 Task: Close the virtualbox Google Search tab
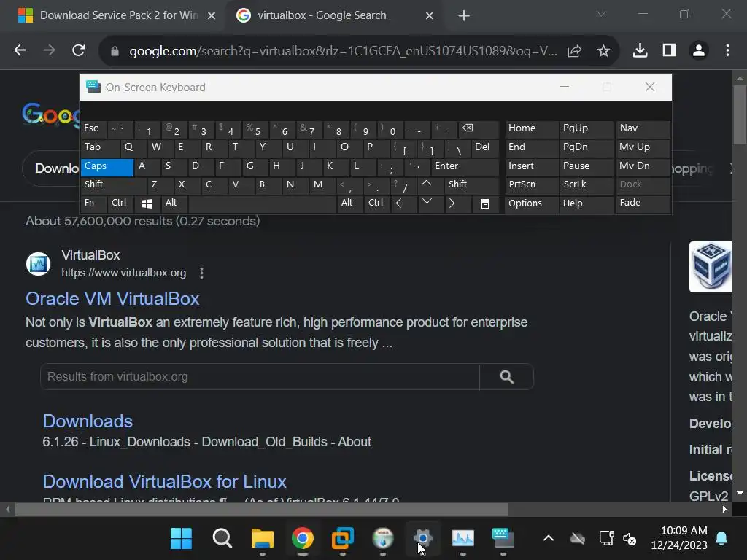tap(429, 16)
